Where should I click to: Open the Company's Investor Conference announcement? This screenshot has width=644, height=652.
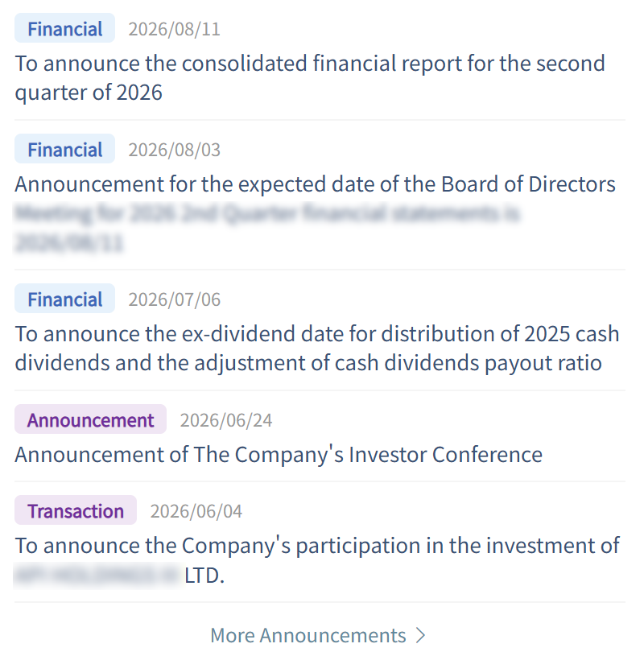(x=279, y=455)
